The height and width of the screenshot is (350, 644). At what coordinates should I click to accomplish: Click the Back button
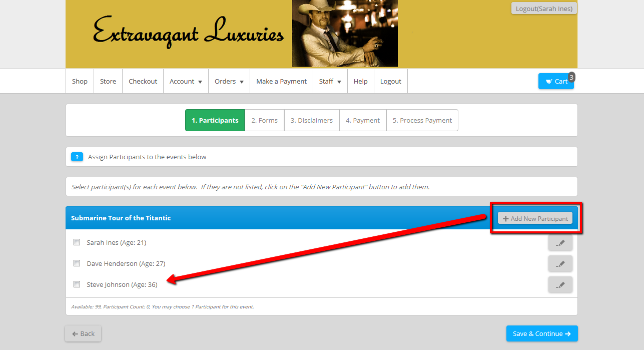(83, 333)
